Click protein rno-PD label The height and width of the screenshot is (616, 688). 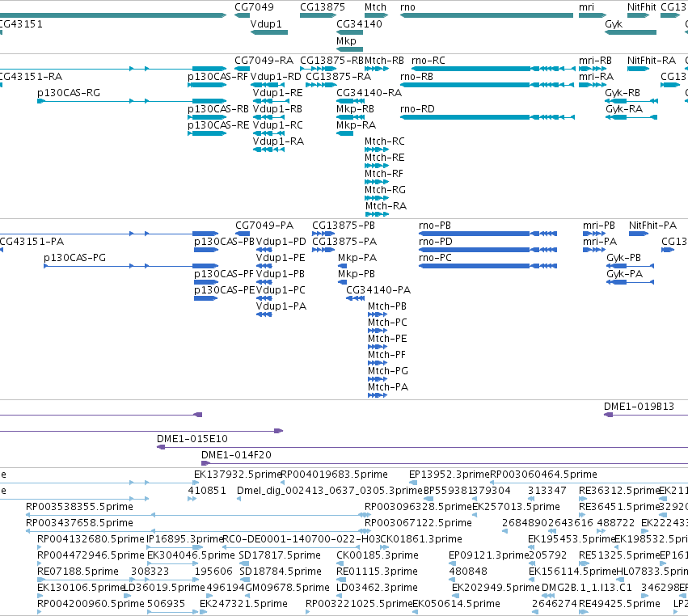click(x=435, y=242)
